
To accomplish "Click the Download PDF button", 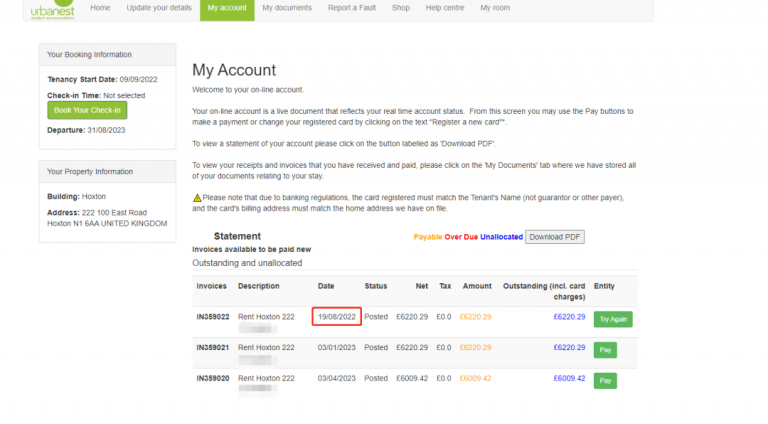I will 555,237.
